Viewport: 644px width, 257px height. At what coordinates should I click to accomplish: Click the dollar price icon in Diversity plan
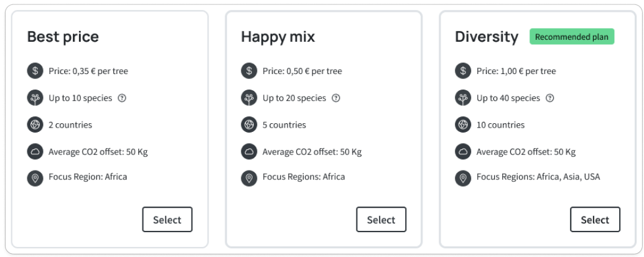pos(463,71)
